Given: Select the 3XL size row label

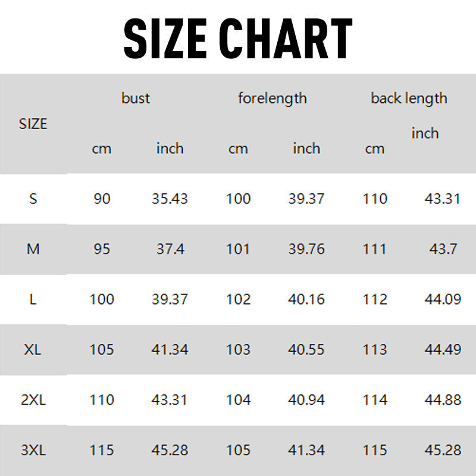Looking at the screenshot, I should tap(33, 450).
